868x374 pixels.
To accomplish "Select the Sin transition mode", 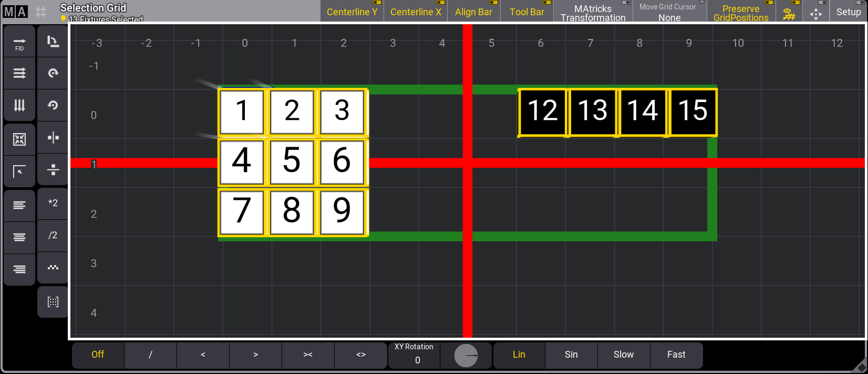I will click(571, 355).
